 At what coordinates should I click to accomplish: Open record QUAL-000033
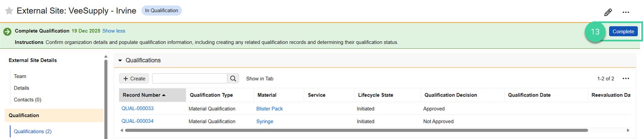pyautogui.click(x=137, y=109)
